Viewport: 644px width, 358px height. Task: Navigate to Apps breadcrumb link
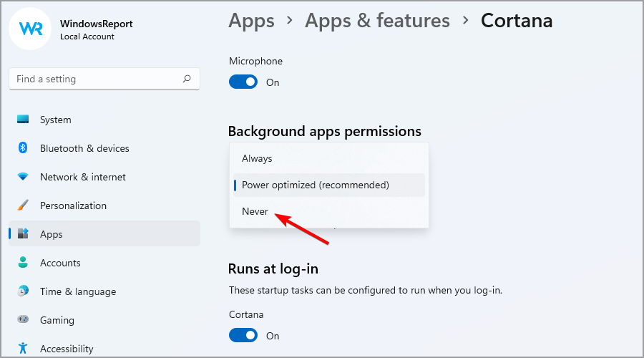pos(251,21)
